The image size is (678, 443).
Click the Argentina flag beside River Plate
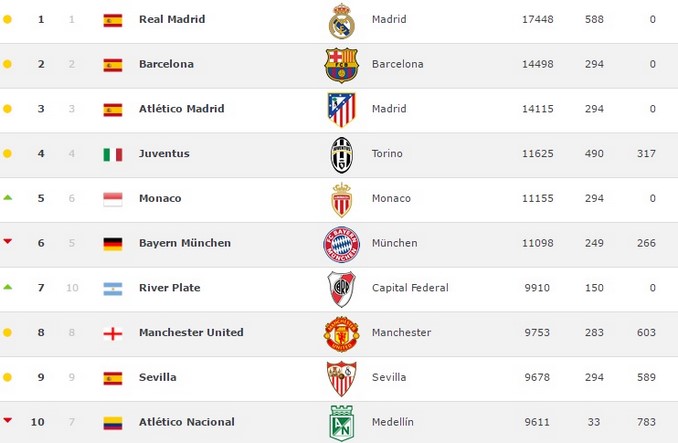click(x=113, y=288)
